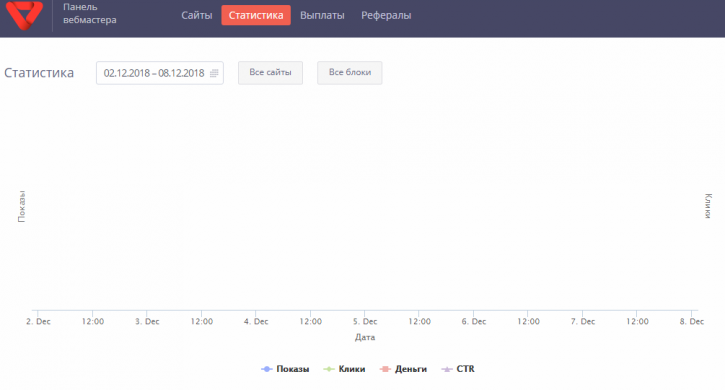Select date range 02.12.2018 – 08.12.2018 field

(160, 73)
